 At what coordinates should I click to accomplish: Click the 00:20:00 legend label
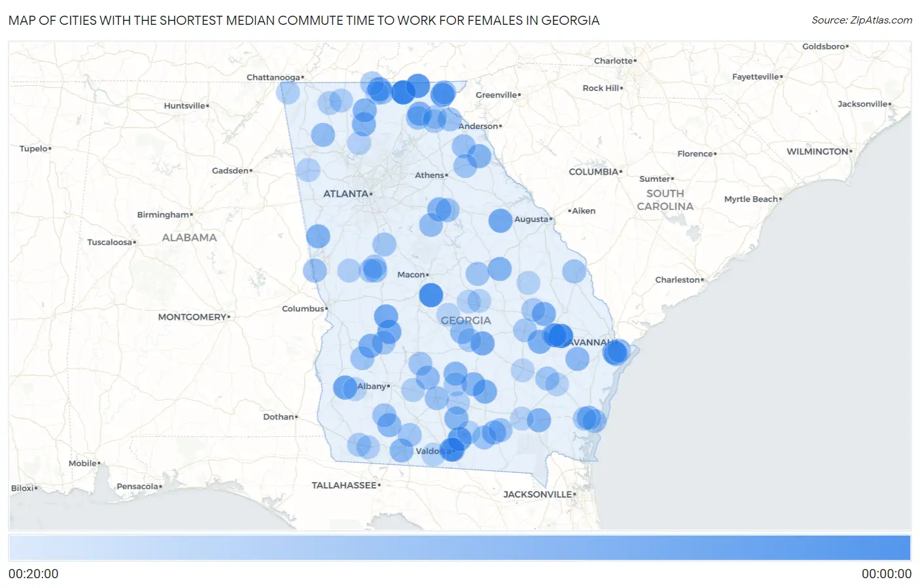pyautogui.click(x=33, y=574)
